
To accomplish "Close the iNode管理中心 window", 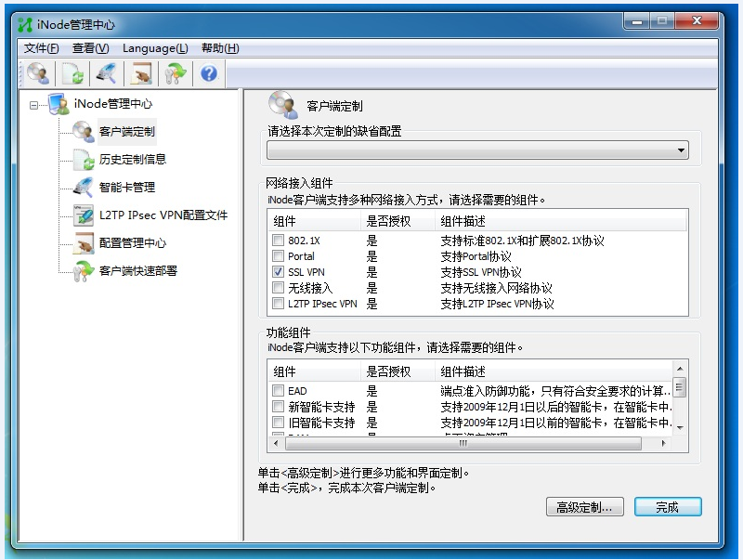I will (697, 21).
